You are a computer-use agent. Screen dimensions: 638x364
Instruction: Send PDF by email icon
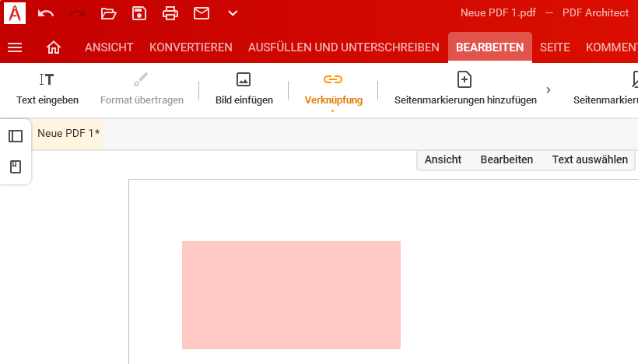[202, 13]
